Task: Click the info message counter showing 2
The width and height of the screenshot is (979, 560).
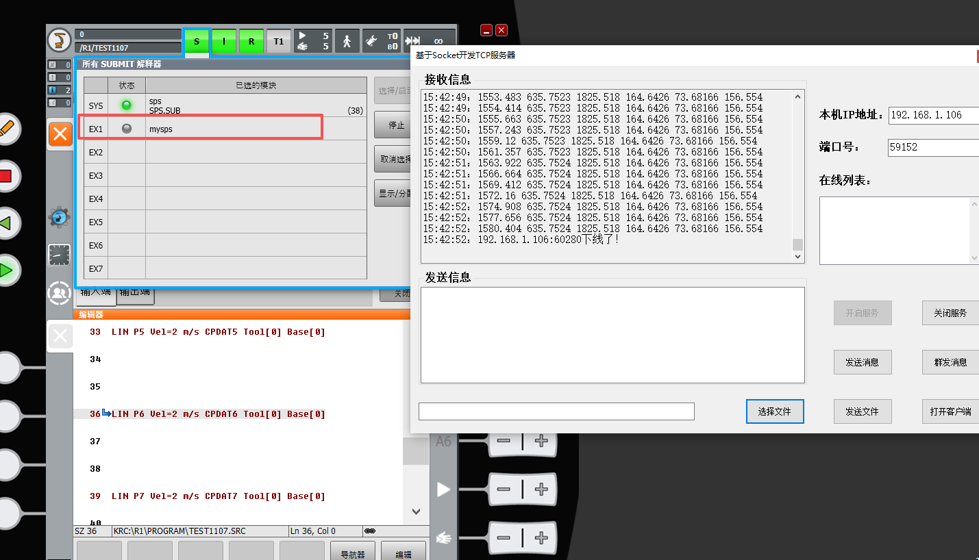Action: point(60,90)
